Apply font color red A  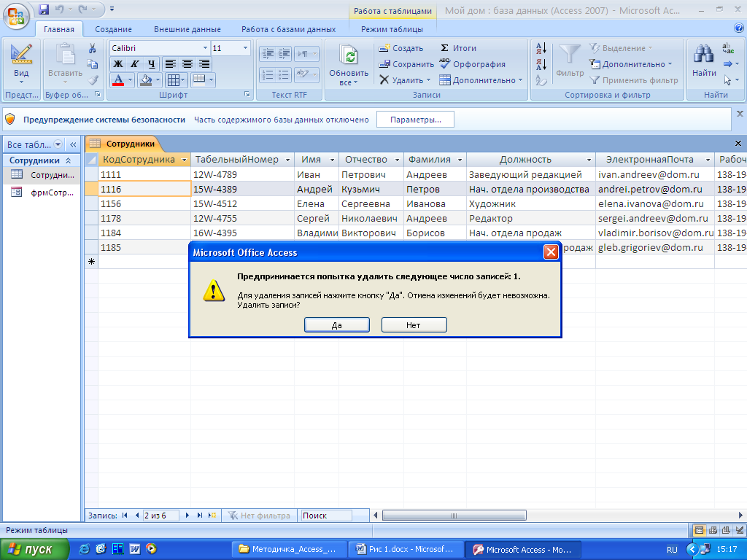coord(118,80)
